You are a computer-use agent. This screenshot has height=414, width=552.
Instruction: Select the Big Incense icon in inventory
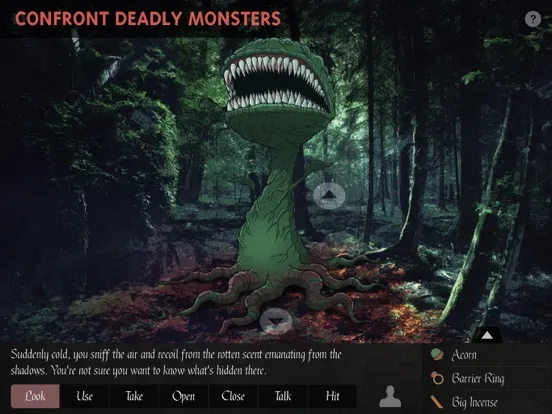point(437,402)
